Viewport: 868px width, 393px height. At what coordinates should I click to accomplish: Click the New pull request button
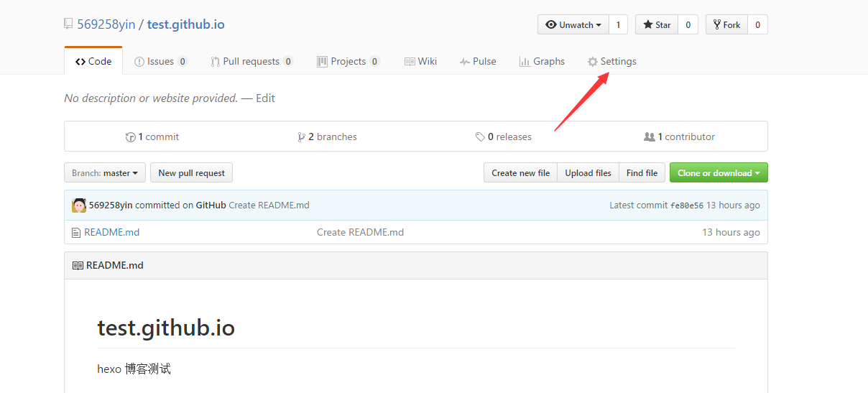click(x=191, y=173)
